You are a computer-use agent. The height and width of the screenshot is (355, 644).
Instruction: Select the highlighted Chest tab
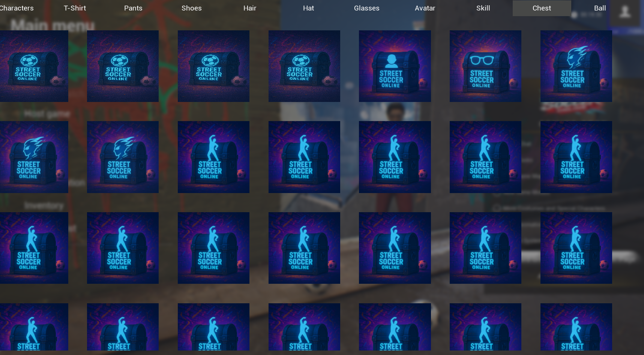[x=542, y=8]
